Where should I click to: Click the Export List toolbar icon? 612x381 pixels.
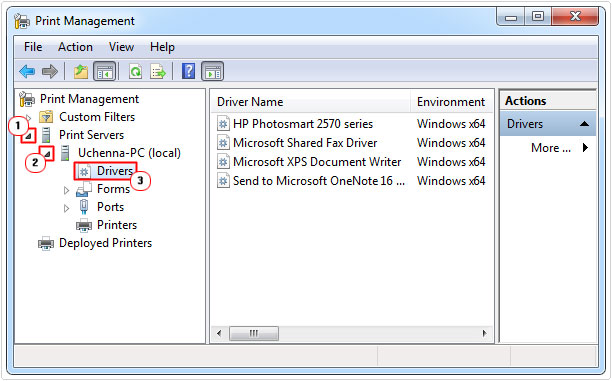coord(158,71)
